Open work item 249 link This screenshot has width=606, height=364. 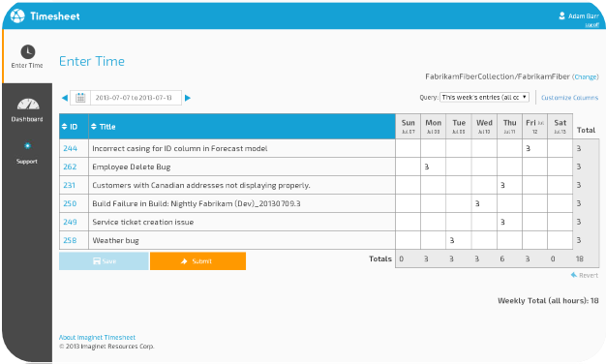70,222
